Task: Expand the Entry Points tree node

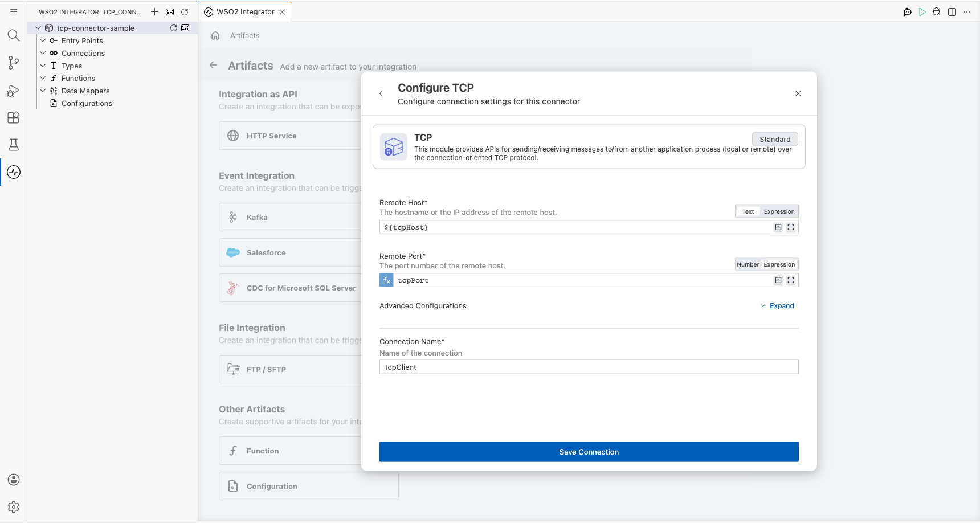Action: coord(43,40)
